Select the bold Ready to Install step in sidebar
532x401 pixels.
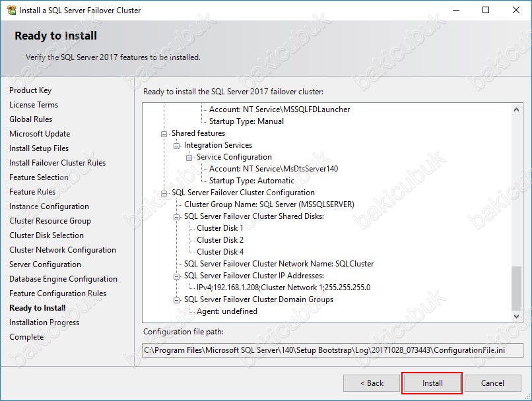pos(38,308)
